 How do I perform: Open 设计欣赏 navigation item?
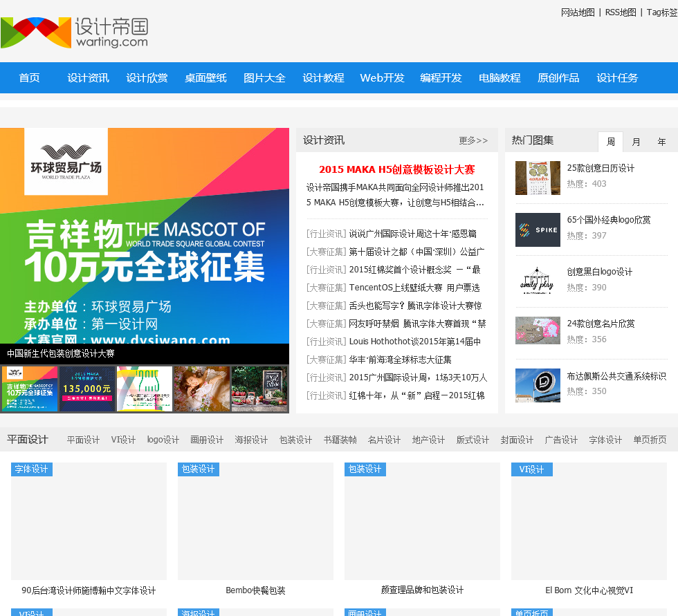147,77
